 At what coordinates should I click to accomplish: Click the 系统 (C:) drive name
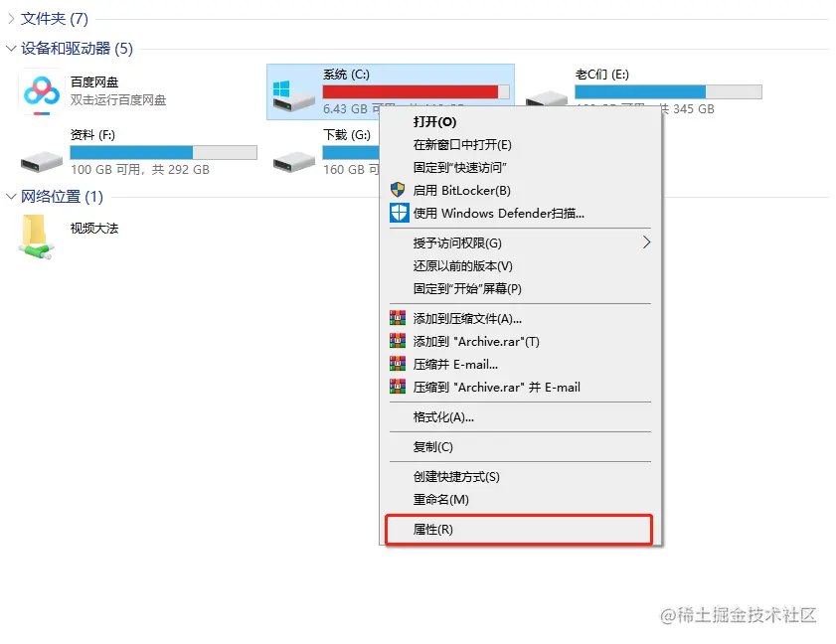click(x=346, y=75)
